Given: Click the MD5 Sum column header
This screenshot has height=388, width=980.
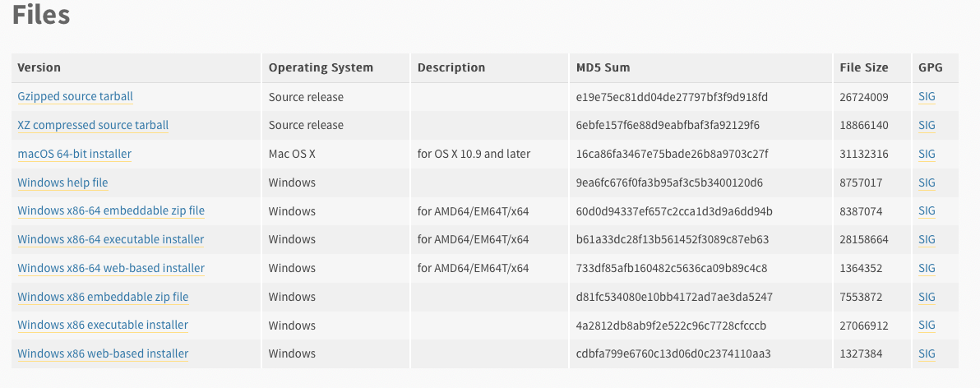Looking at the screenshot, I should [x=603, y=67].
